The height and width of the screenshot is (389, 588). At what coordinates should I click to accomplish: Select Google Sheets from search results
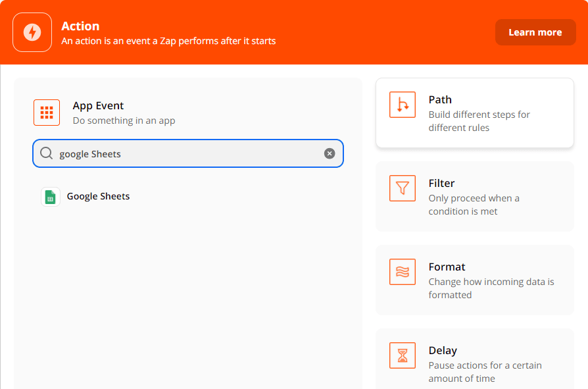coord(99,196)
